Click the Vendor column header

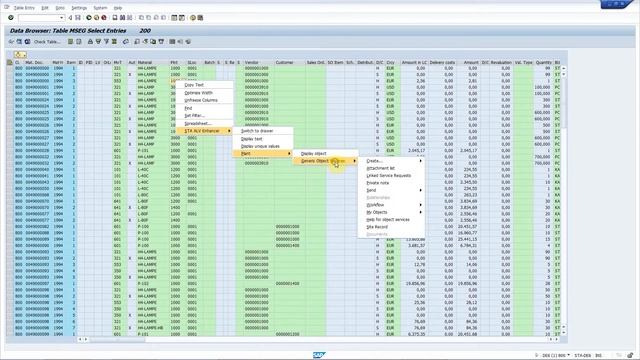(259, 62)
